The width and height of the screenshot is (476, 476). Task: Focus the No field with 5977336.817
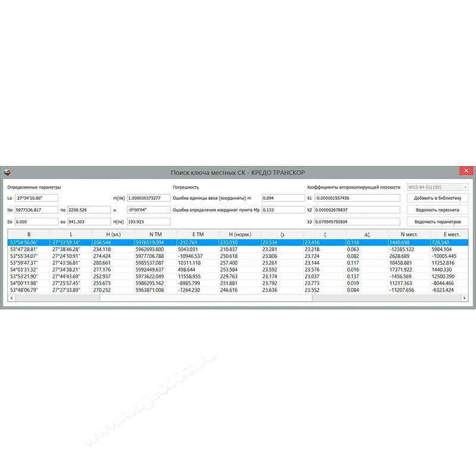click(x=36, y=209)
